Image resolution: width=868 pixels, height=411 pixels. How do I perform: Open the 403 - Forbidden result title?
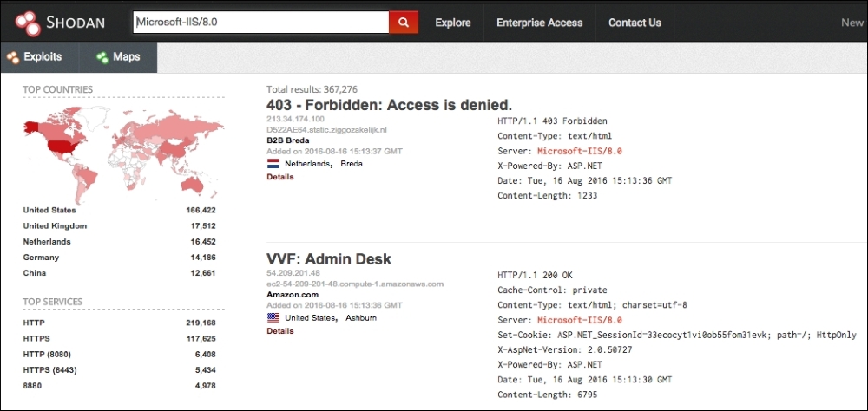pyautogui.click(x=389, y=105)
